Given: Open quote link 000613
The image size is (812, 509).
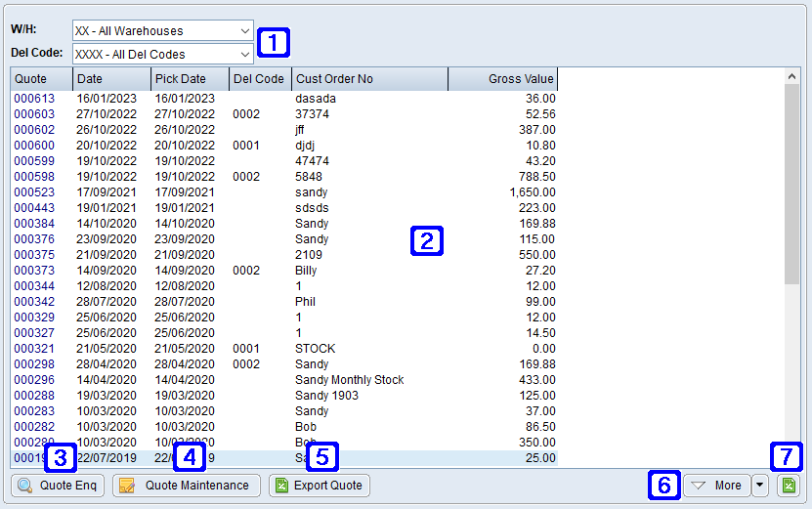Looking at the screenshot, I should coord(34,99).
